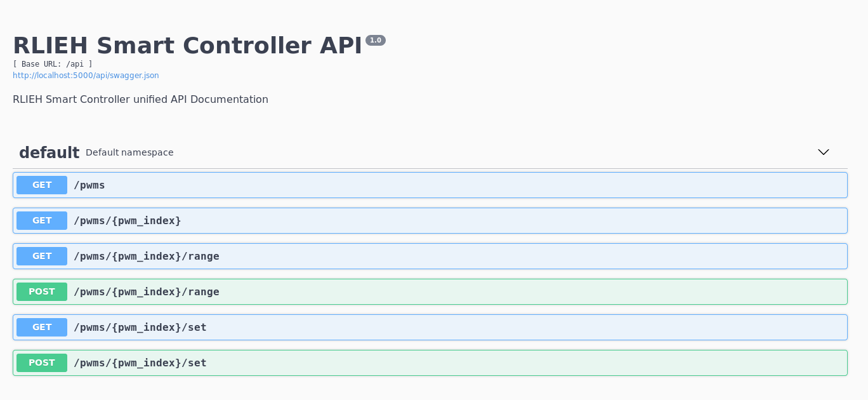This screenshot has width=868, height=400.
Task: Click POST badge for /pwms/{pwm_index}/set
Action: coord(42,363)
